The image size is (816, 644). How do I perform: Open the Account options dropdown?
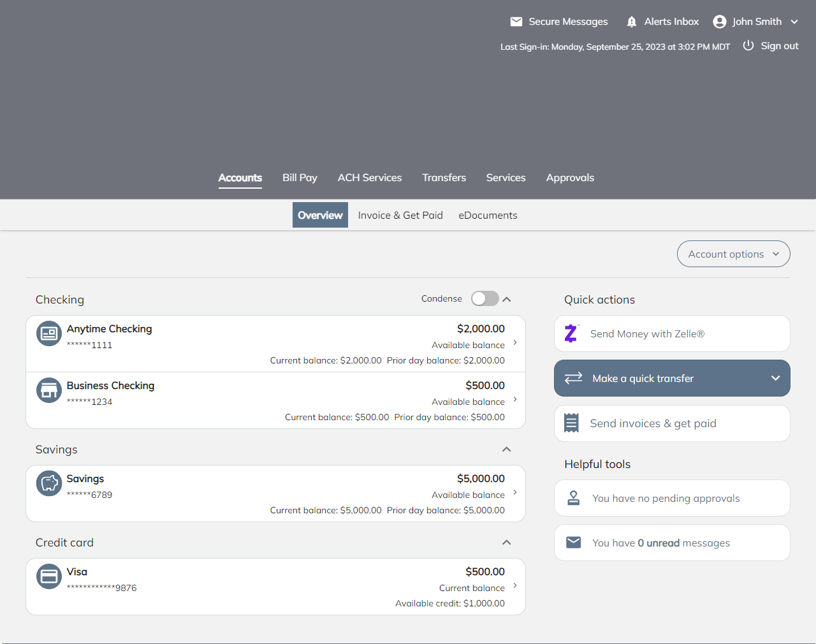[x=733, y=254]
